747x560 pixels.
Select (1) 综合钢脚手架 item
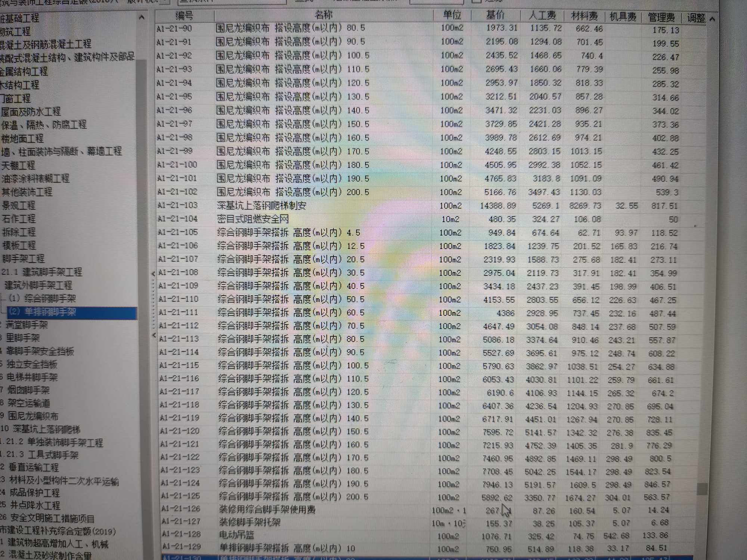point(43,298)
